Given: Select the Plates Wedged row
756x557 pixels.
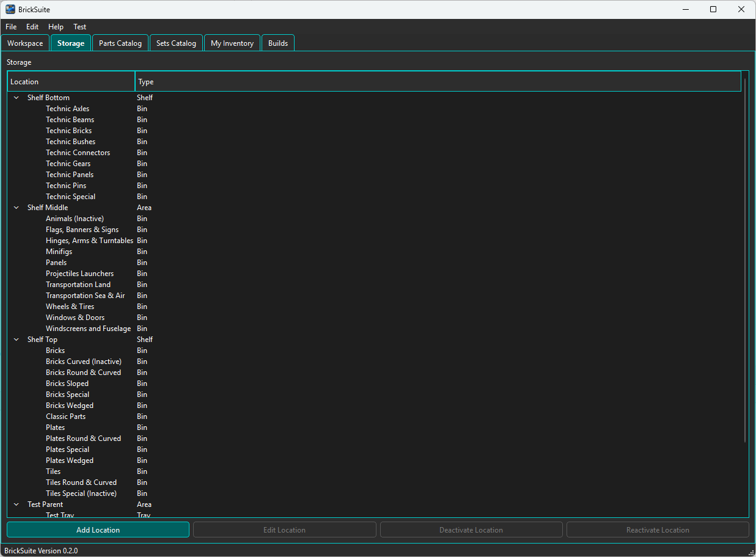Looking at the screenshot, I should coord(375,461).
